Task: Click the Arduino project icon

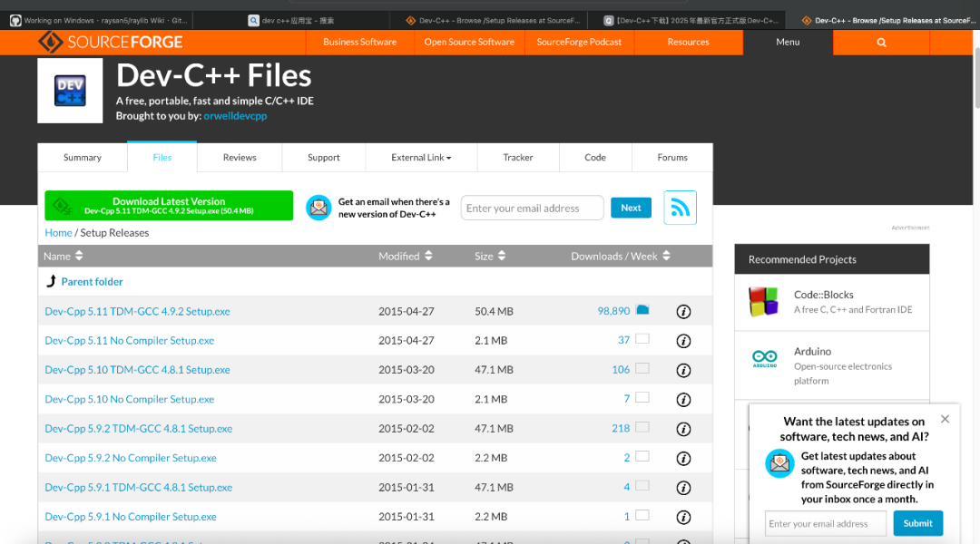Action: click(764, 358)
